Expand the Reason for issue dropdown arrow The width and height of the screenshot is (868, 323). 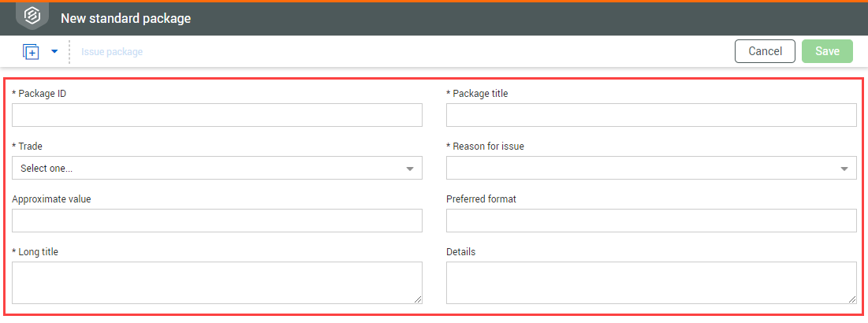(x=844, y=169)
